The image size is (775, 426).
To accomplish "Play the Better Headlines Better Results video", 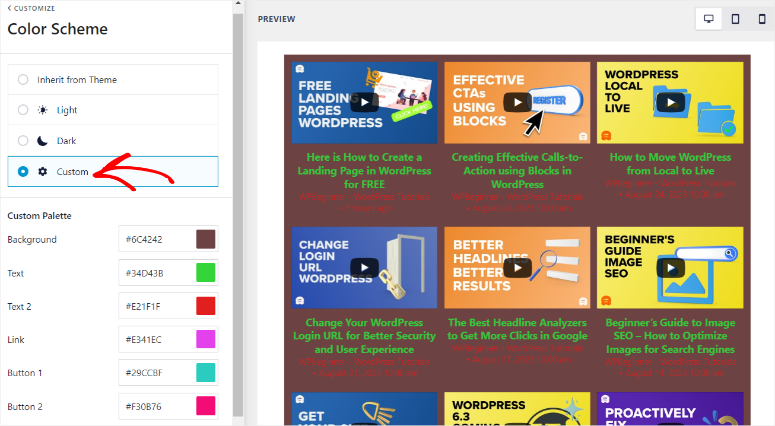I will [517, 267].
